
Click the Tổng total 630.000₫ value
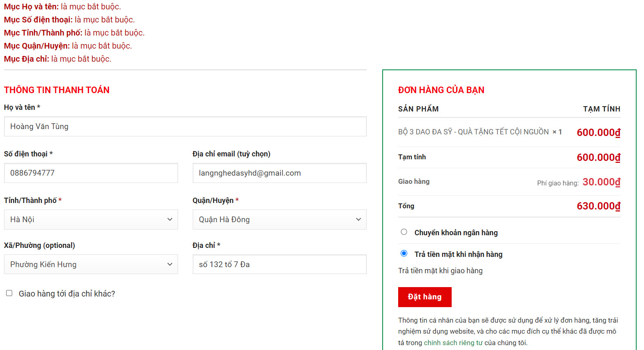[598, 206]
